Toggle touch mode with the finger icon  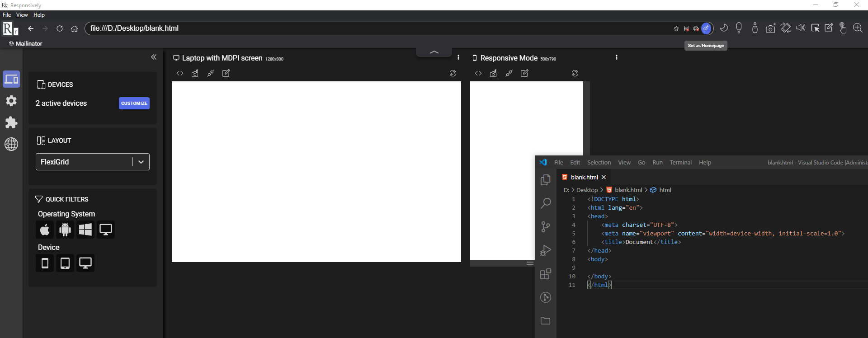coord(843,28)
